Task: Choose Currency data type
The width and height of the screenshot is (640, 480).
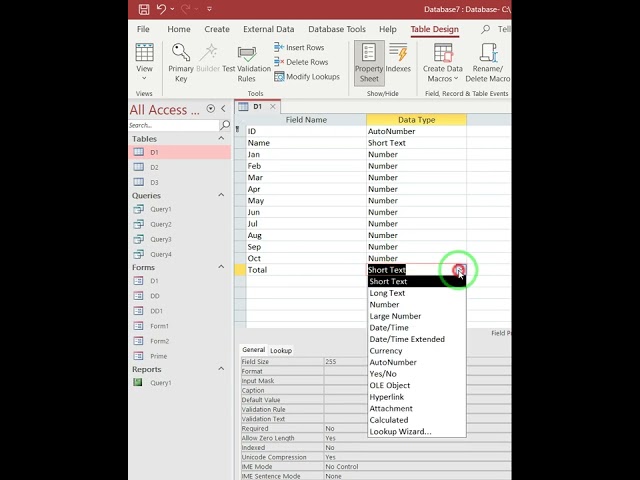Action: coord(417,351)
